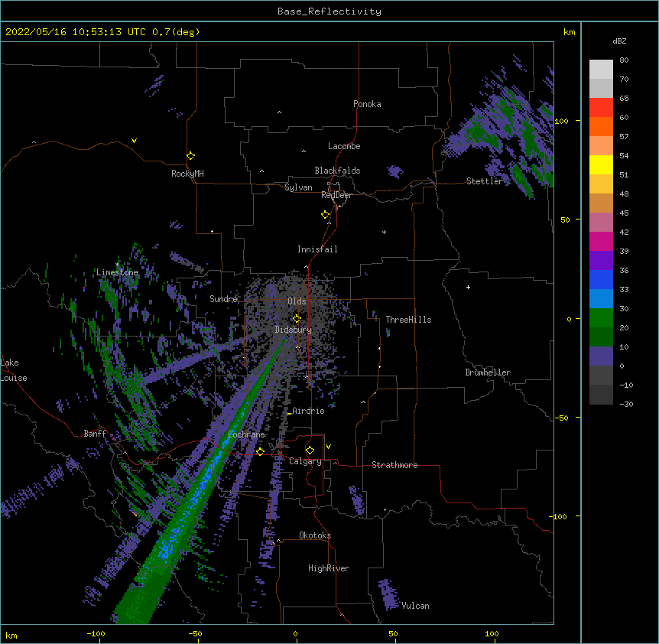
Task: Click the Drumheller label
Action: [488, 372]
